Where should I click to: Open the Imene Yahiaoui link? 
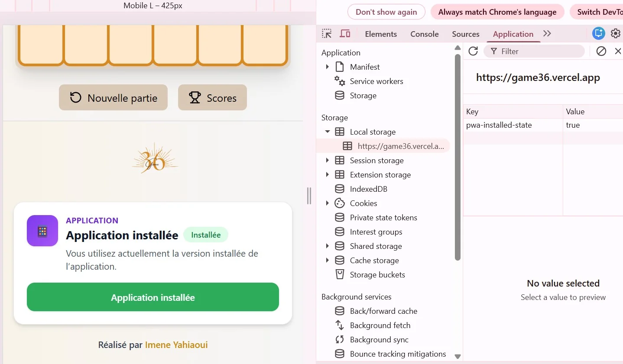click(176, 345)
